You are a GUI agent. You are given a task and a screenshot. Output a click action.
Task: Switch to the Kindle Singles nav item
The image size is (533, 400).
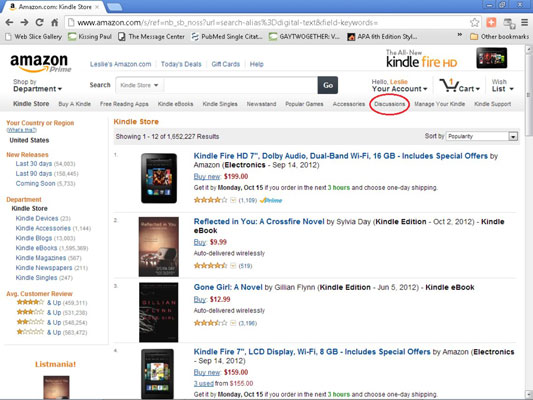coord(220,104)
